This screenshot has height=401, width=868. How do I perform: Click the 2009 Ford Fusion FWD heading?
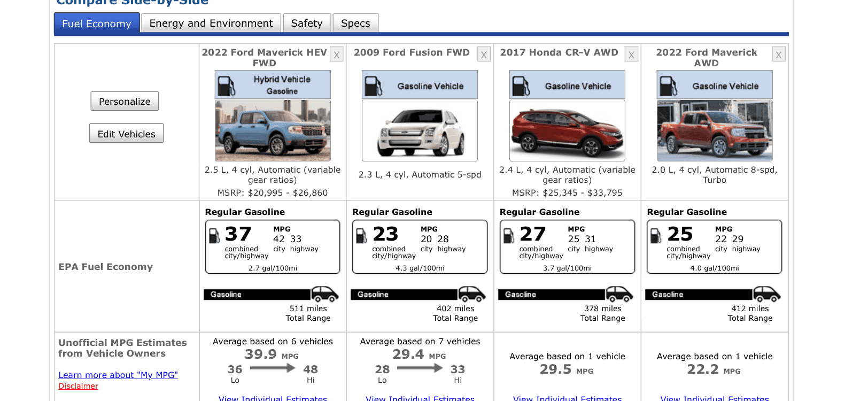412,52
